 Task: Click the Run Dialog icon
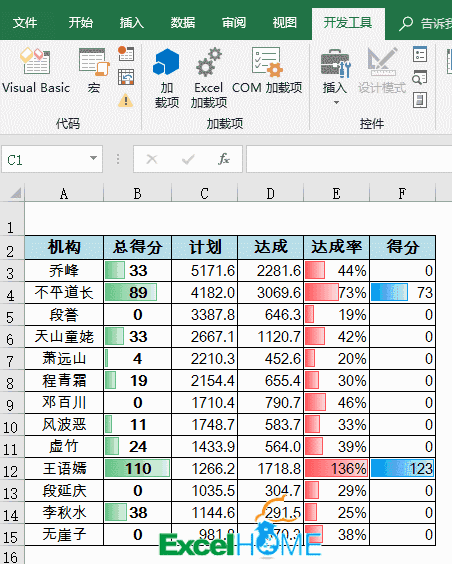pyautogui.click(x=420, y=100)
